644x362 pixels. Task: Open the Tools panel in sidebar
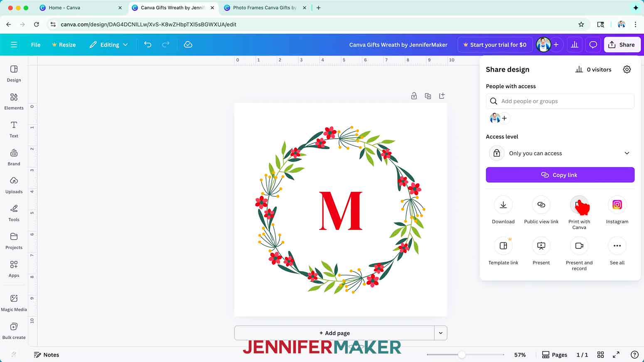click(14, 213)
